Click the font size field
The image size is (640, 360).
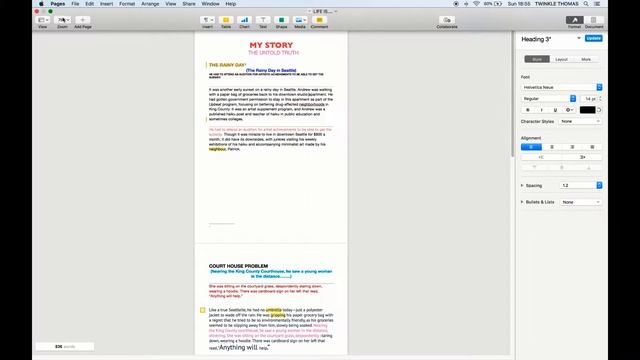(589, 99)
